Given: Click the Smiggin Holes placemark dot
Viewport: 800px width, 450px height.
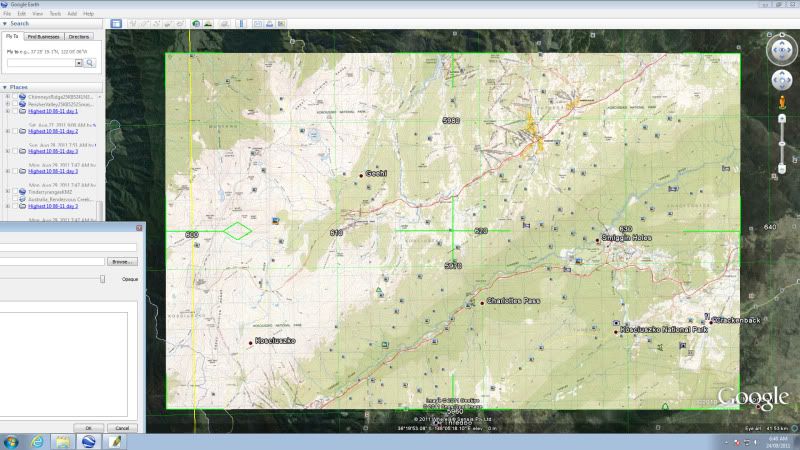Looking at the screenshot, I should coord(597,240).
